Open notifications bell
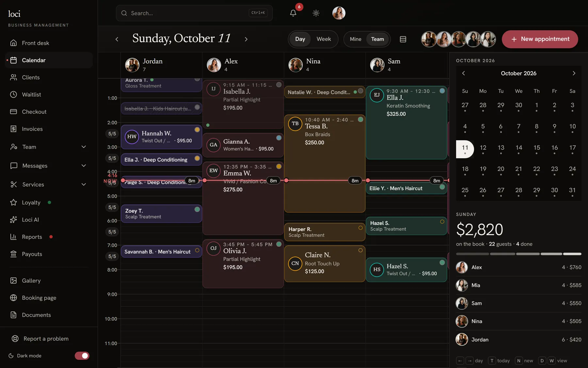 click(293, 13)
